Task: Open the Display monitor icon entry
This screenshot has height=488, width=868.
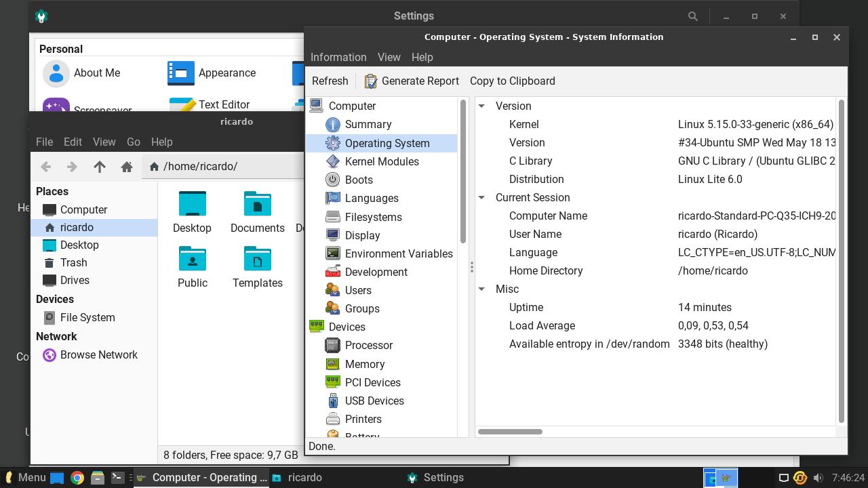Action: point(332,235)
